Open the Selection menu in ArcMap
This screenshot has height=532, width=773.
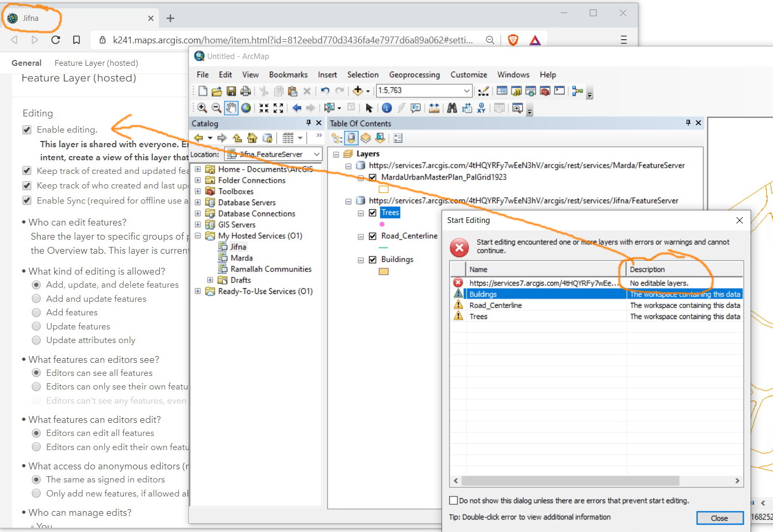363,75
